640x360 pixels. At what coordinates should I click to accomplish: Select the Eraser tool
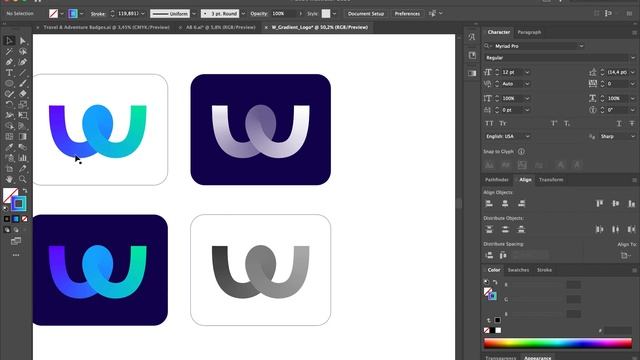(x=22, y=94)
